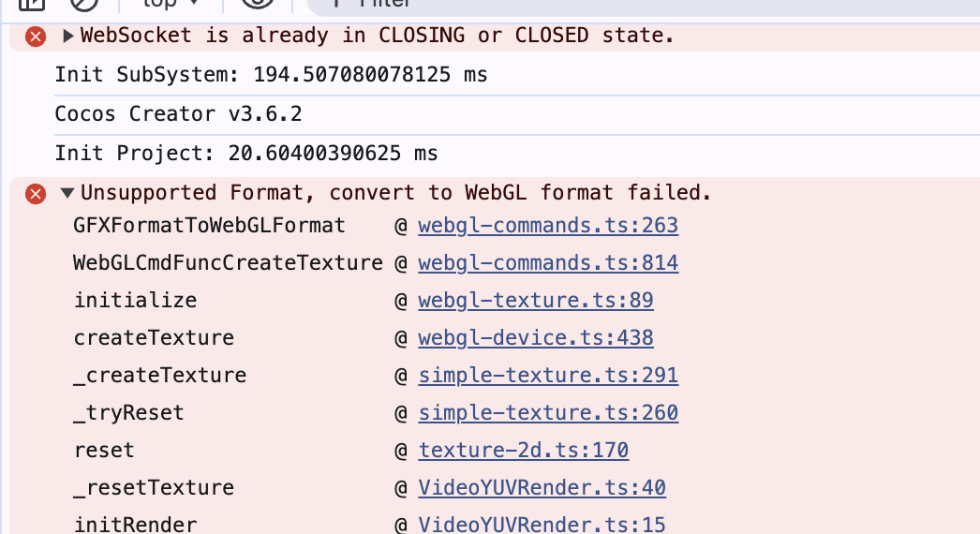Jump to simple-texture.ts:260 source

pyautogui.click(x=548, y=413)
